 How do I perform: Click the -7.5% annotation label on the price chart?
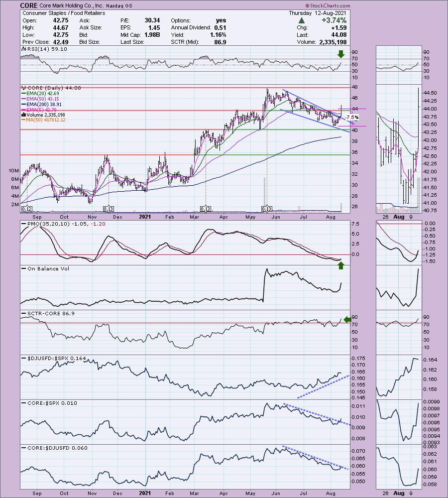click(352, 118)
